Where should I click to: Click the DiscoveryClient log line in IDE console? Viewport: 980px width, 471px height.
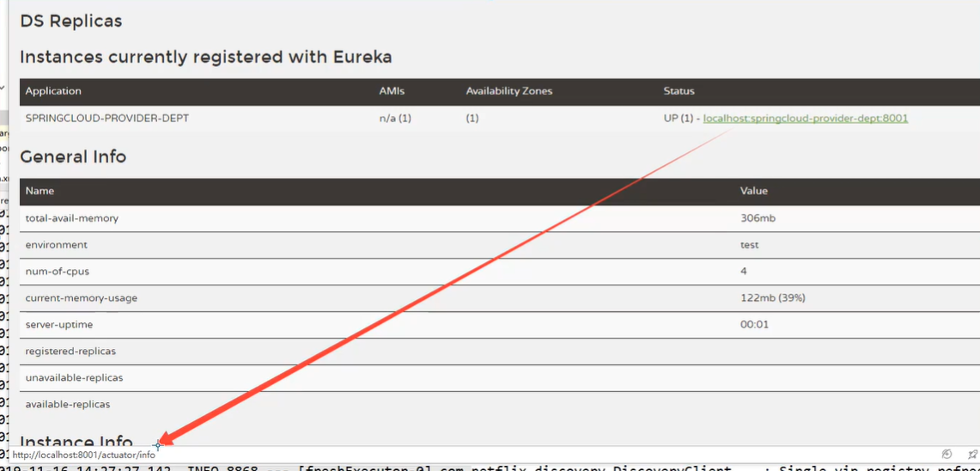point(490,468)
